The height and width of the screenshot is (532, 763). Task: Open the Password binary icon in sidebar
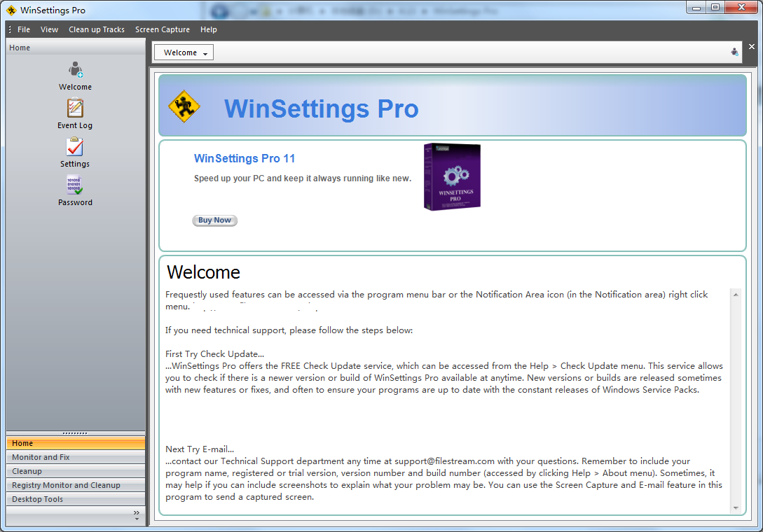tap(75, 185)
